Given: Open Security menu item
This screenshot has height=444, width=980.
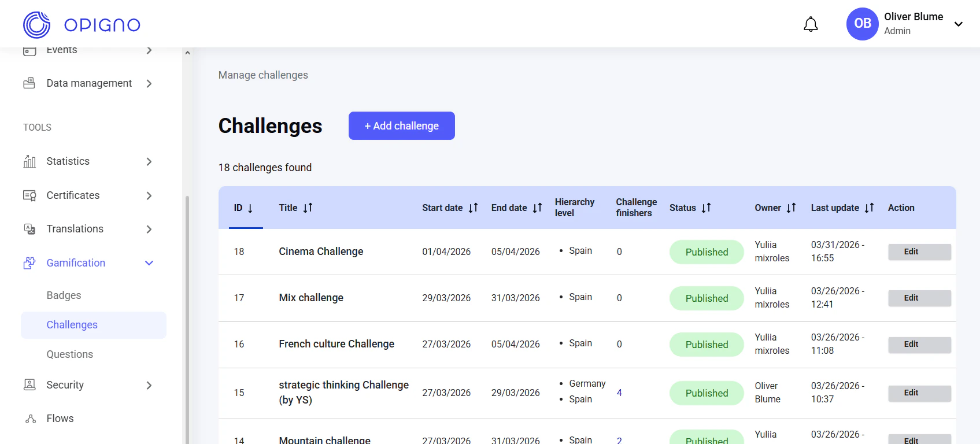Looking at the screenshot, I should click(65, 385).
